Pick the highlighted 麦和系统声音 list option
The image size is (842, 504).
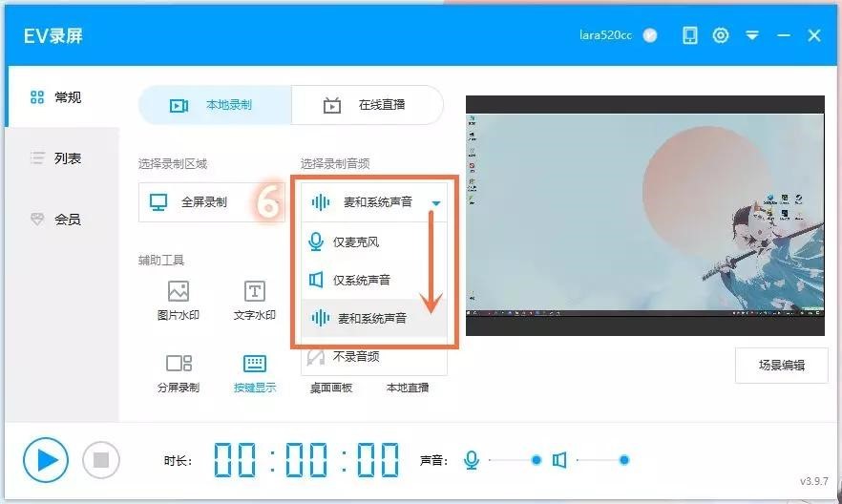tap(374, 318)
